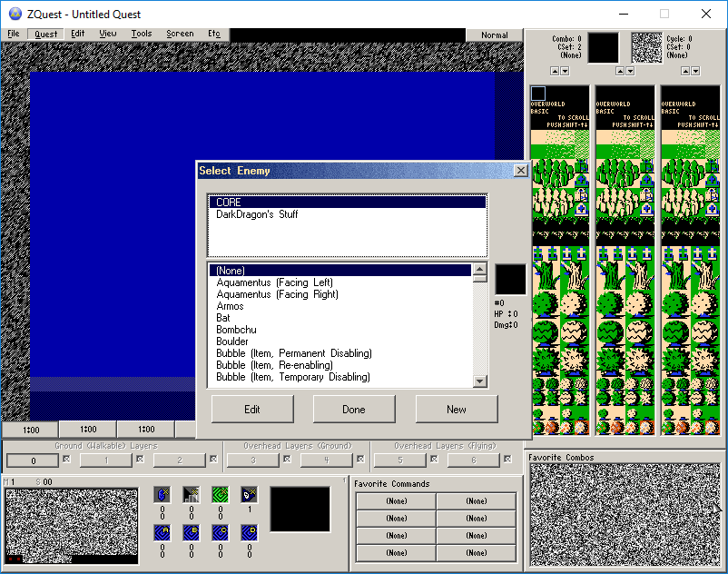728x574 pixels.
Task: Select the blue warp square labeled A
Action: point(162,532)
